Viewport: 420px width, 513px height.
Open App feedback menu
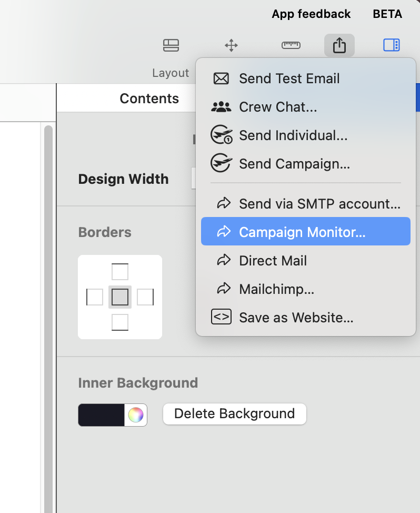pos(311,14)
